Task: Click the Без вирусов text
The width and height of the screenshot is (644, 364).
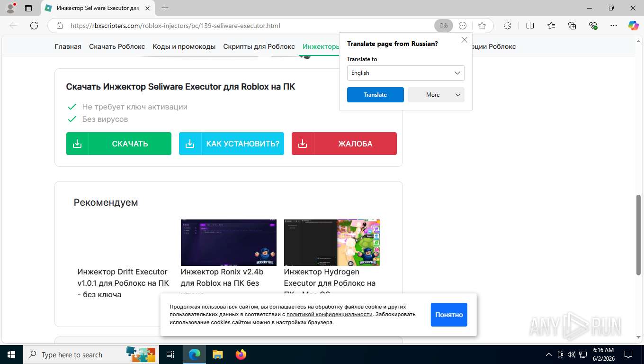Action: pyautogui.click(x=105, y=119)
